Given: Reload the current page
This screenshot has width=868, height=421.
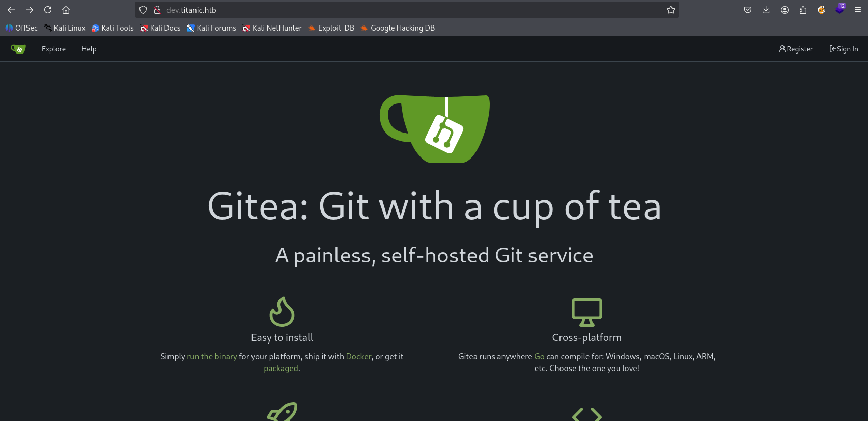Looking at the screenshot, I should pyautogui.click(x=48, y=10).
